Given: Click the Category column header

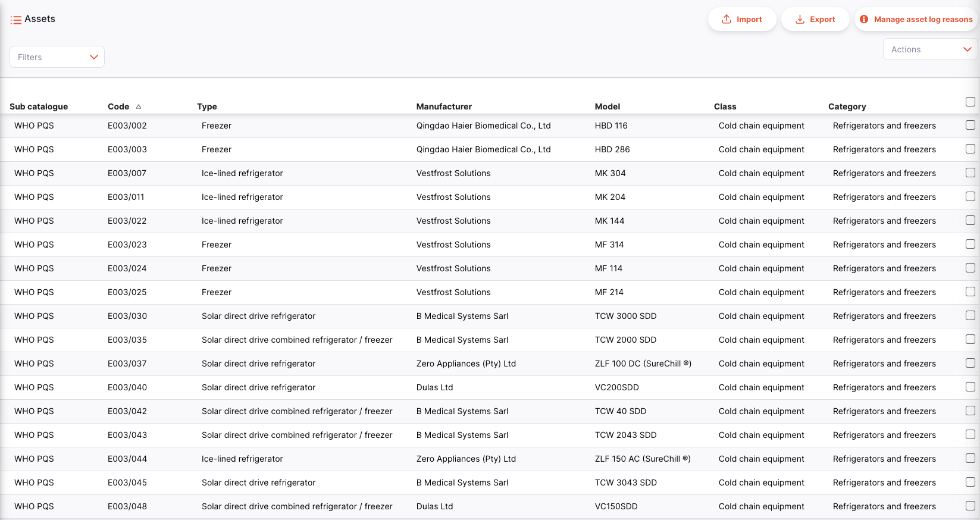Looking at the screenshot, I should [x=847, y=106].
